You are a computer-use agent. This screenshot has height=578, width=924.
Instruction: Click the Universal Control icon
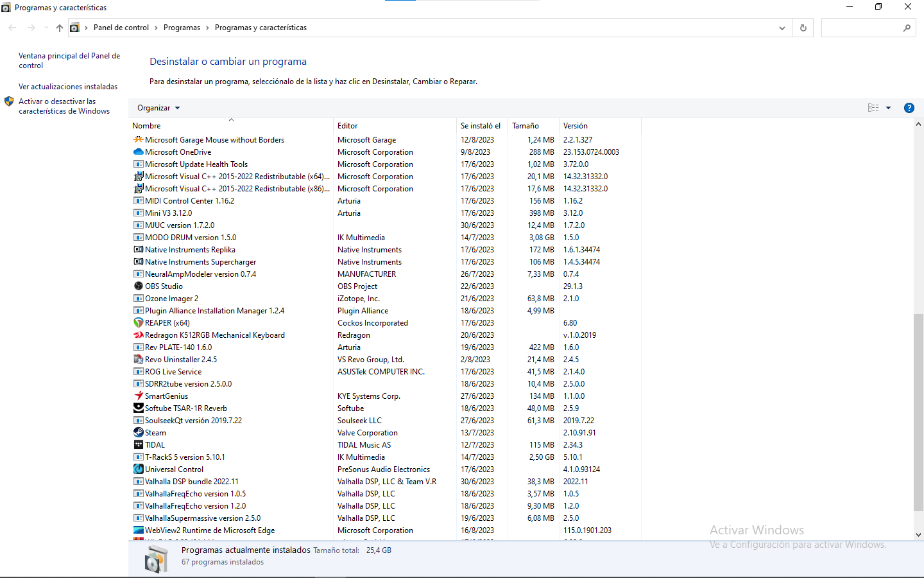pyautogui.click(x=138, y=469)
